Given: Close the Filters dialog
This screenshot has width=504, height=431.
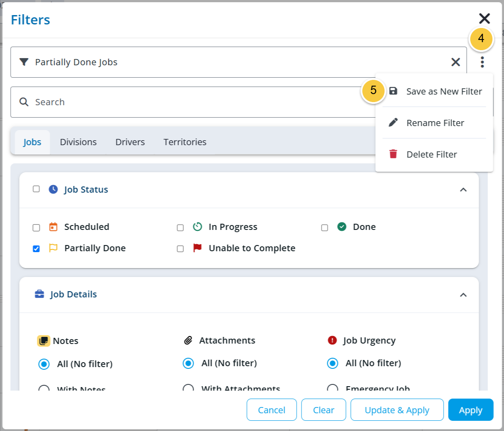Looking at the screenshot, I should pyautogui.click(x=484, y=19).
